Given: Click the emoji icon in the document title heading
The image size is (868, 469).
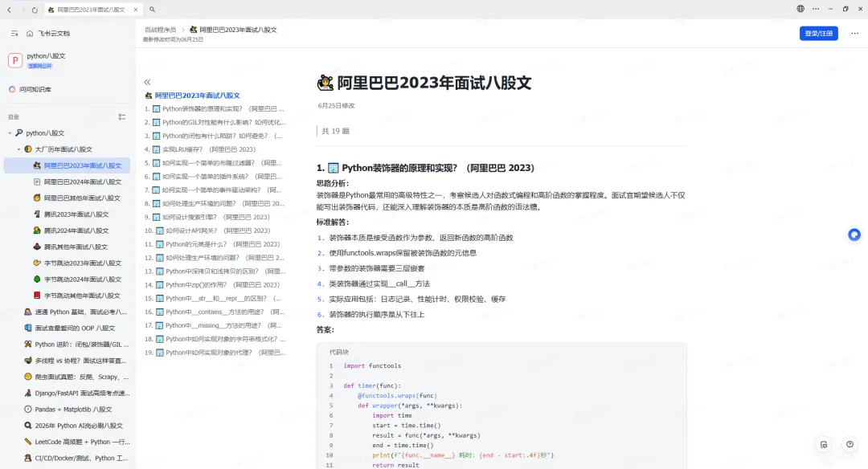Looking at the screenshot, I should pos(325,83).
